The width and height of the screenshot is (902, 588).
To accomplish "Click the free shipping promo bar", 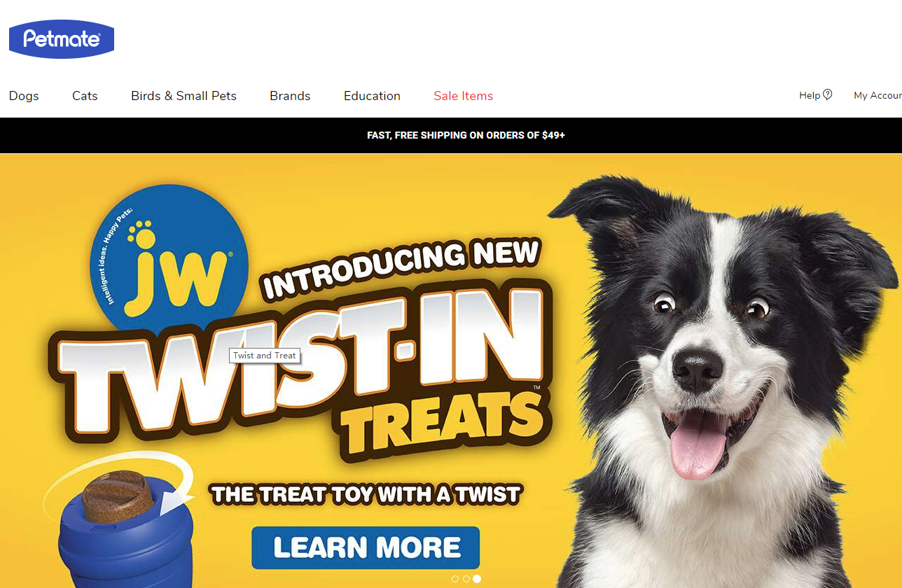I will click(x=451, y=135).
